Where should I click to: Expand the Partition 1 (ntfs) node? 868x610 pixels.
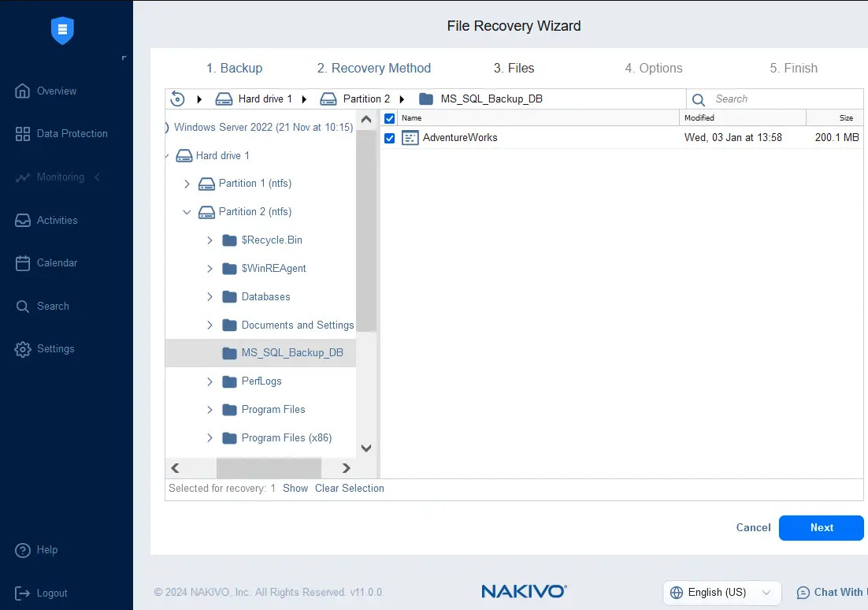pos(187,184)
